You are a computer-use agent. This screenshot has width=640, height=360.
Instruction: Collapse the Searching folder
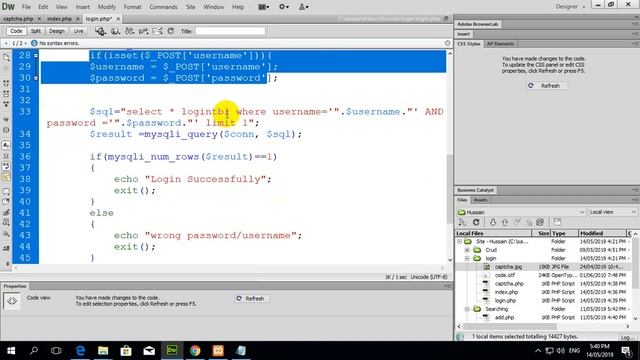click(467, 309)
